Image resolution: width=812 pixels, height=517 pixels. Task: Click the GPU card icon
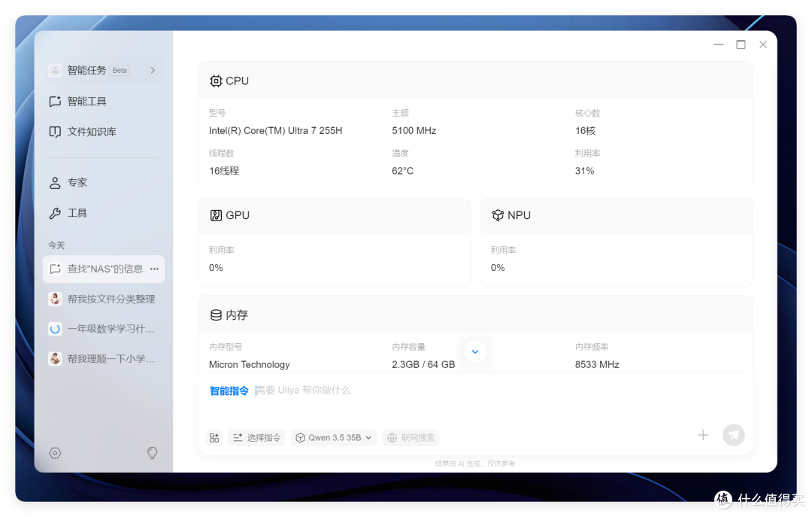click(x=216, y=215)
